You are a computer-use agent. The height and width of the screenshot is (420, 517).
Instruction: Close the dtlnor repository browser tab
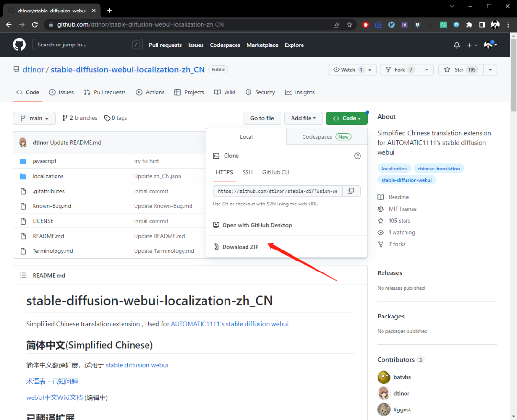(x=94, y=11)
